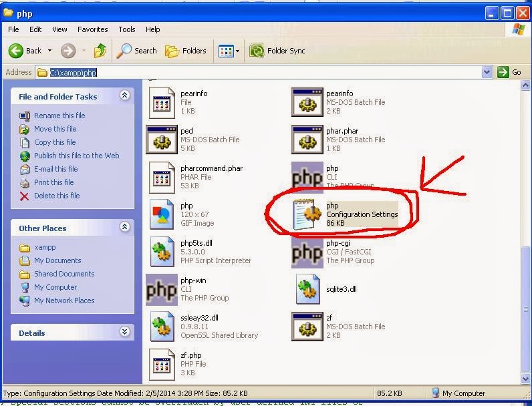The width and height of the screenshot is (532, 406).
Task: Click the address bar path field
Action: tap(259, 72)
